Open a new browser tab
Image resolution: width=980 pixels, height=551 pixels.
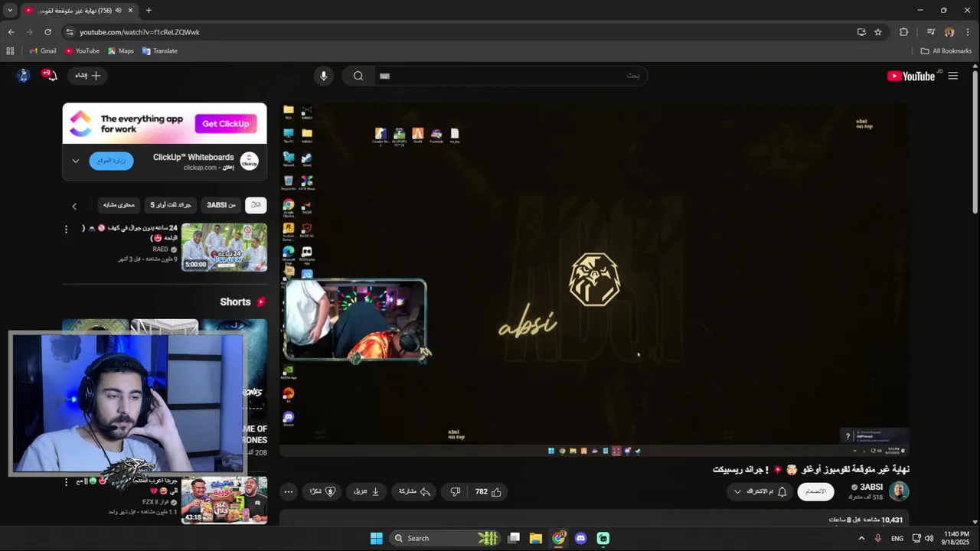coord(149,11)
